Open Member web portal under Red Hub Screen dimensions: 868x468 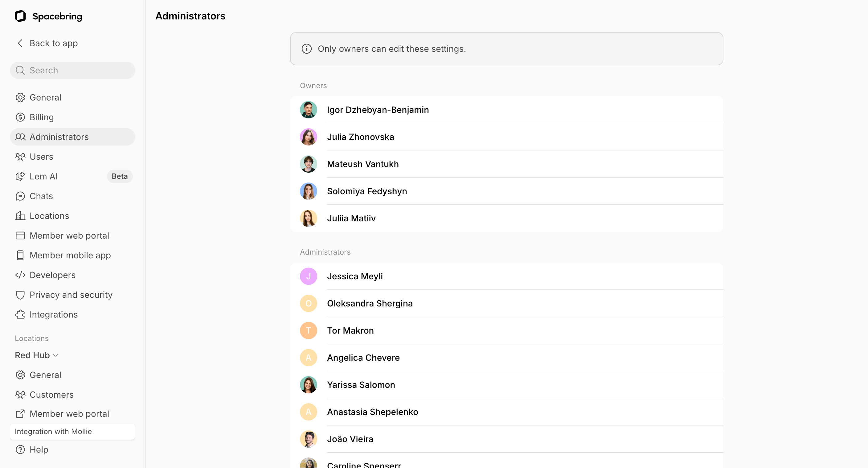tap(72, 414)
